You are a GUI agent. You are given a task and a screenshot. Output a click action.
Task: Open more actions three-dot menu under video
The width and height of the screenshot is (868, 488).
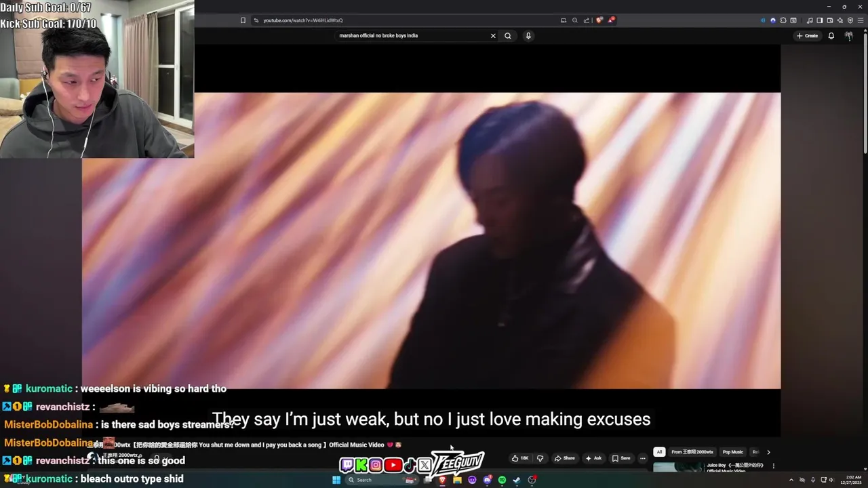[x=643, y=458]
